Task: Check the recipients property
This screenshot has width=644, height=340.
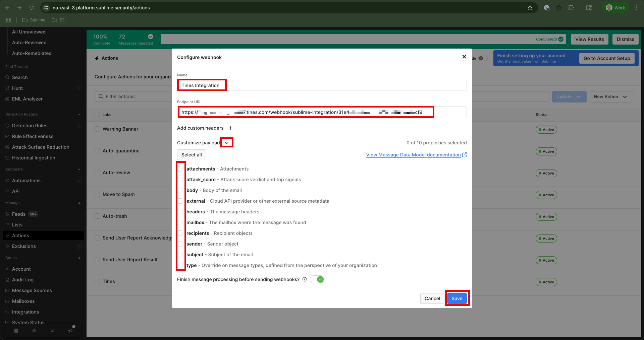Action: pyautogui.click(x=180, y=233)
